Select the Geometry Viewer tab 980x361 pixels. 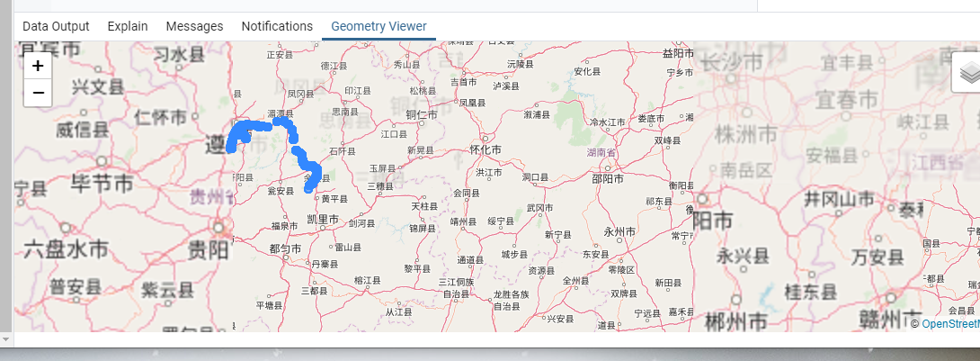point(379,26)
